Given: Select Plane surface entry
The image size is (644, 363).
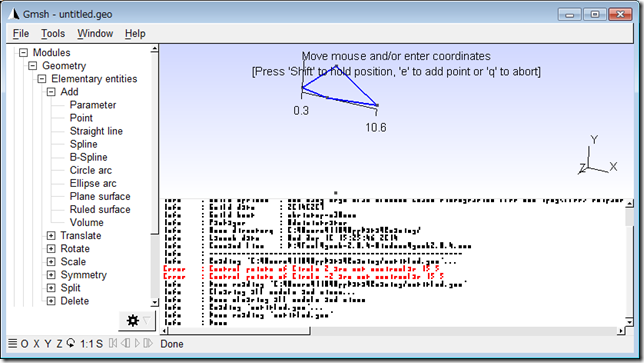Looking at the screenshot, I should (x=100, y=197).
